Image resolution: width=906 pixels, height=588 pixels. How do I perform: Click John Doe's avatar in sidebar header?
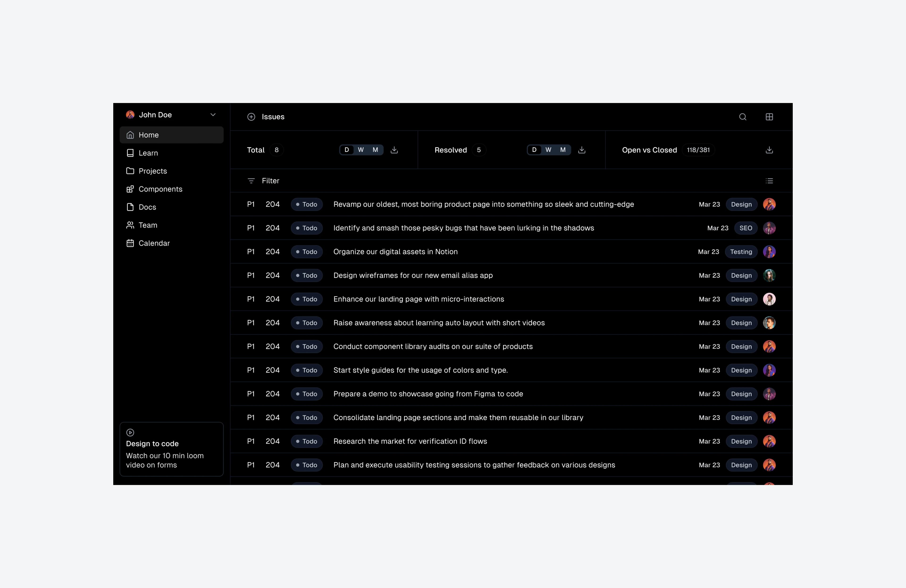tap(130, 115)
